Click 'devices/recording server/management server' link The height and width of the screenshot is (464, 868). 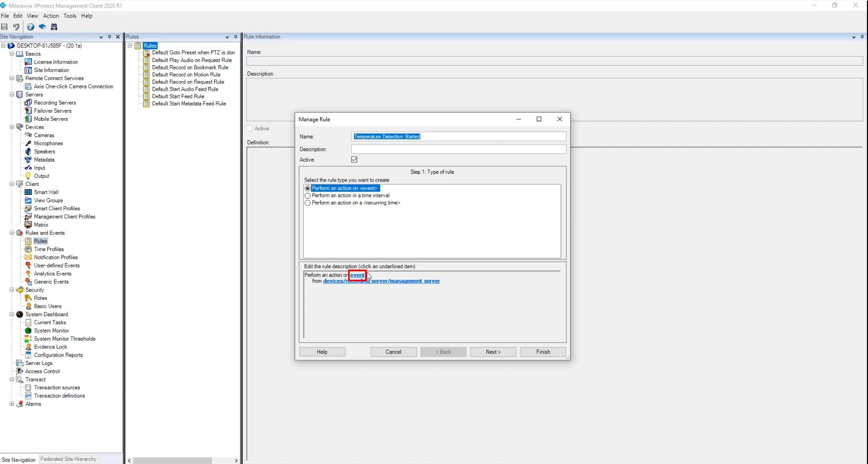click(382, 281)
